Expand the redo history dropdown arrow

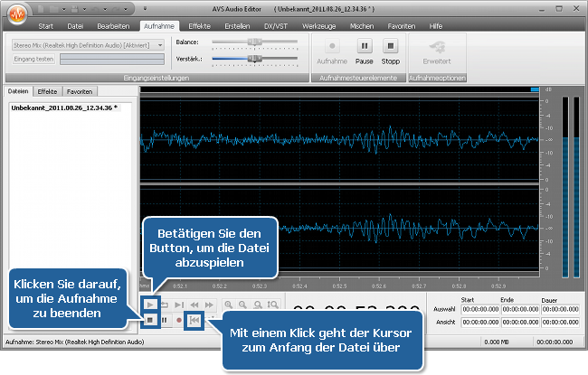click(x=126, y=9)
